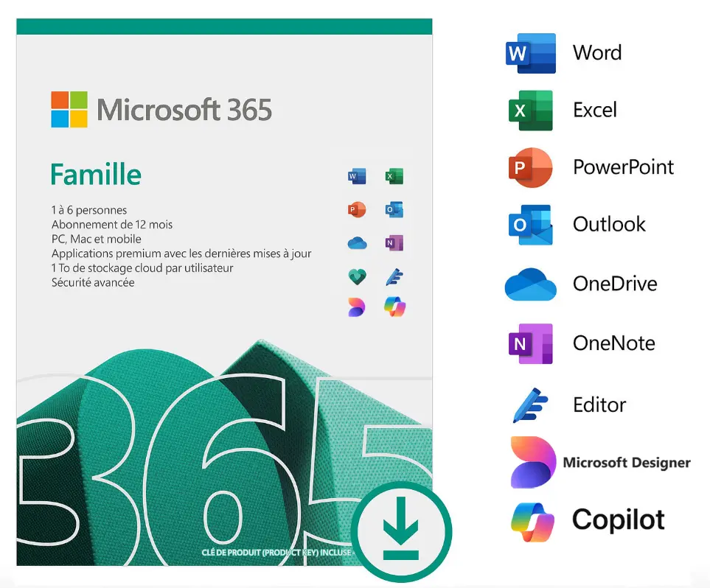Image resolution: width=710 pixels, height=588 pixels.
Task: Select the "Microsoft Designer" label
Action: tap(627, 463)
